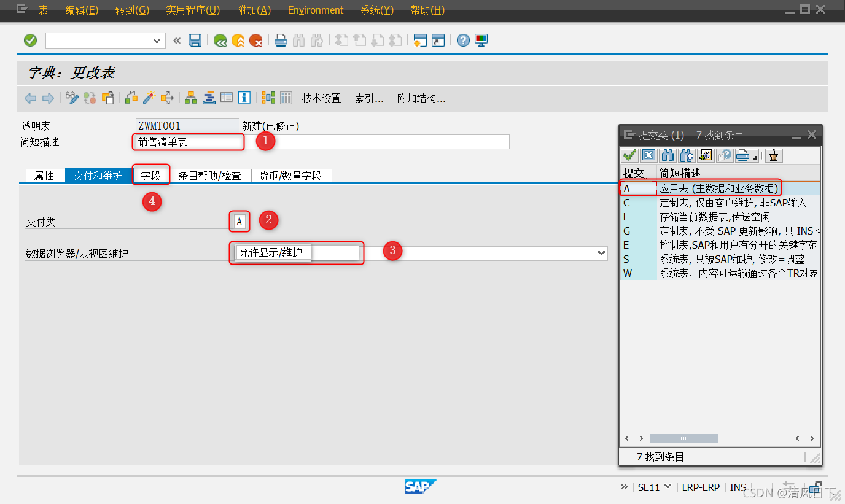
Task: Click the popup Close X icon in its toolbar
Action: 648,155
